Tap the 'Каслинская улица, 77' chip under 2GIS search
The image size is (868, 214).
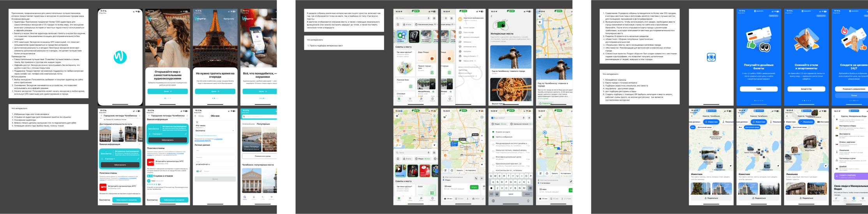pyautogui.click(x=426, y=24)
